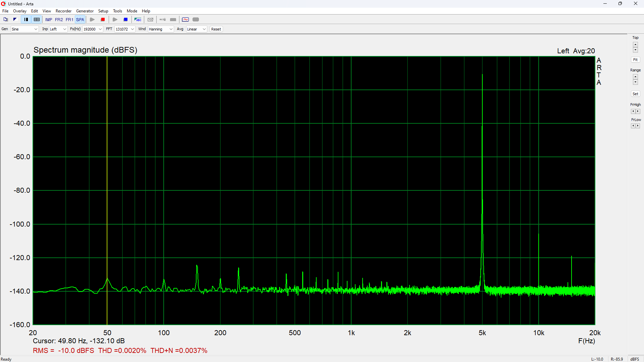
Task: Click the black and white color scheme icon
Action: 15,19
